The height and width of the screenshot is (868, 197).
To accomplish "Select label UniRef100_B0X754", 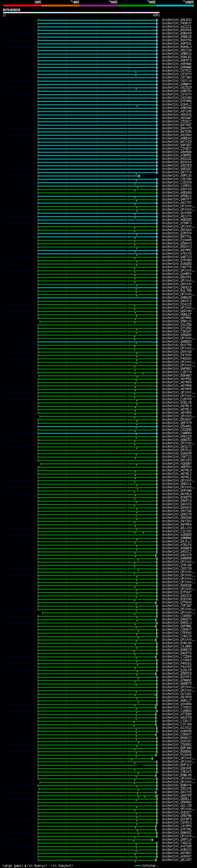I will pyautogui.click(x=176, y=345).
